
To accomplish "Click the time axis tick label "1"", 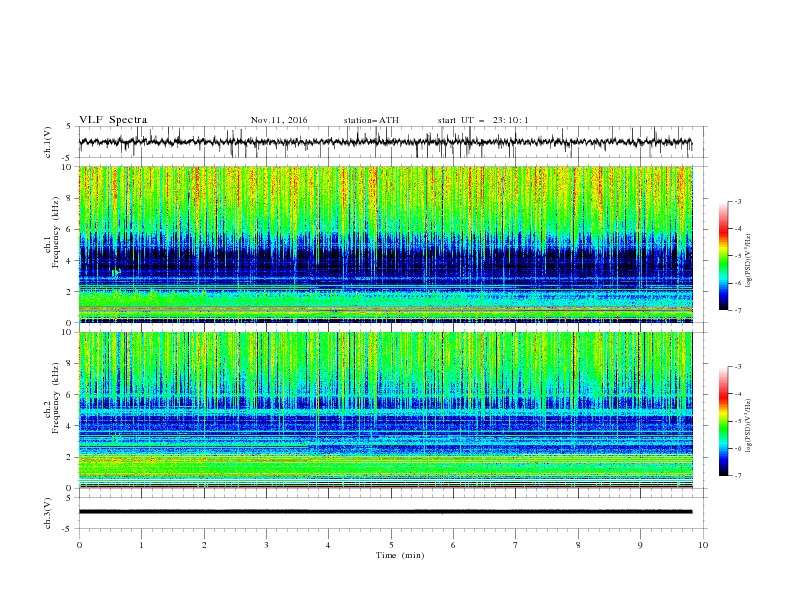I will 141,545.
